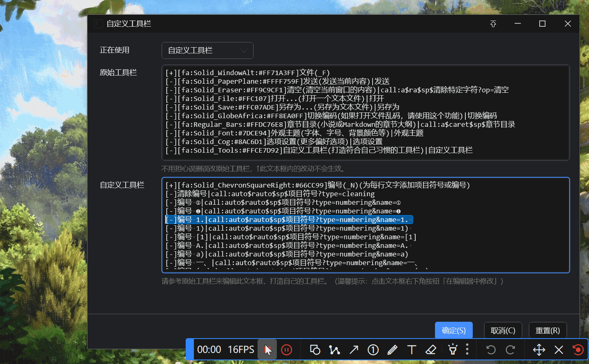Select the numbered step marker tool
589x364 pixels.
pyautogui.click(x=373, y=350)
